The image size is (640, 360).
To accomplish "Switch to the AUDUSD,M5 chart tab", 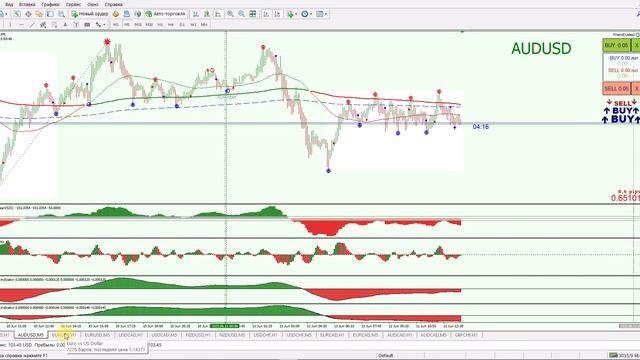I will point(31,335).
